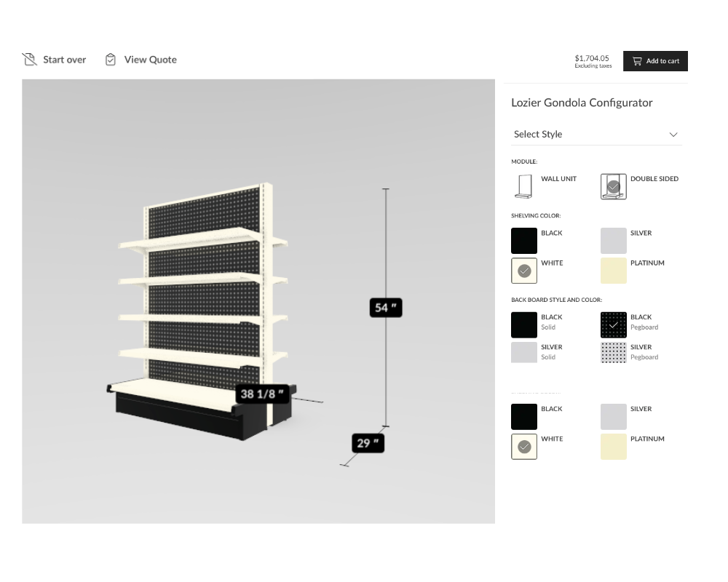Screen dimensions: 728x582
Task: Enable the White shelving color option
Action: (x=523, y=271)
